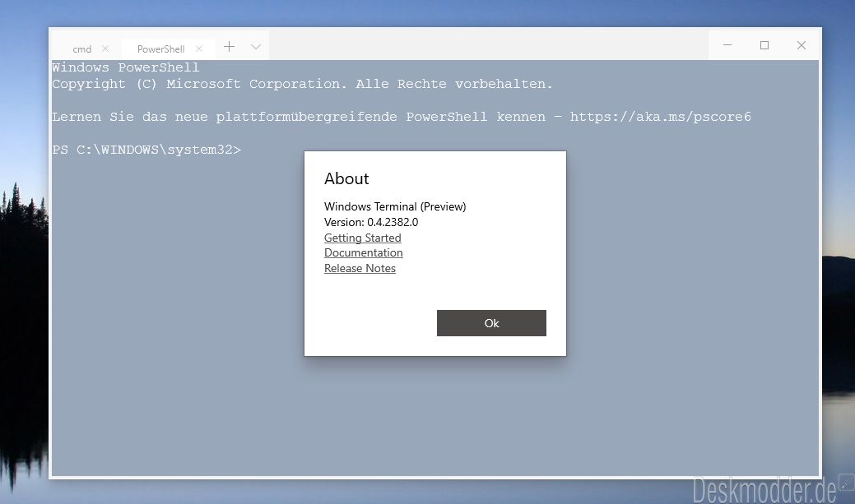
Task: Maximize the Windows Terminal window
Action: coord(764,45)
